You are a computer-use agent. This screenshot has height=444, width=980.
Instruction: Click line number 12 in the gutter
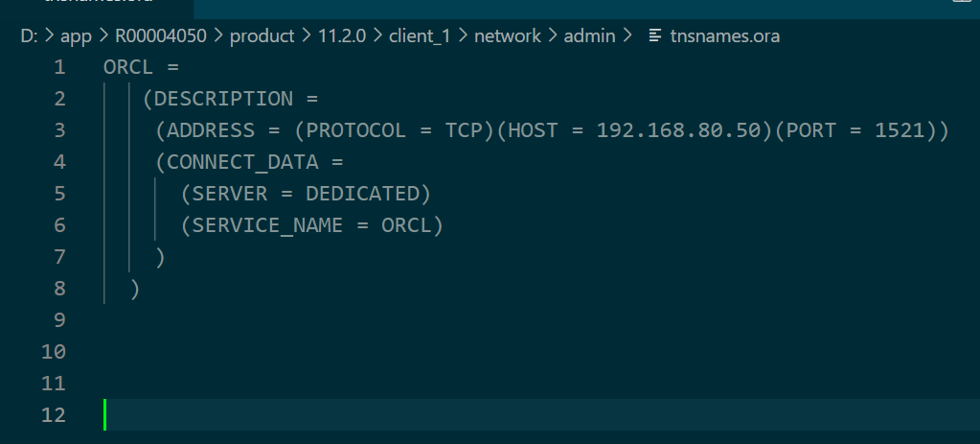(x=54, y=414)
